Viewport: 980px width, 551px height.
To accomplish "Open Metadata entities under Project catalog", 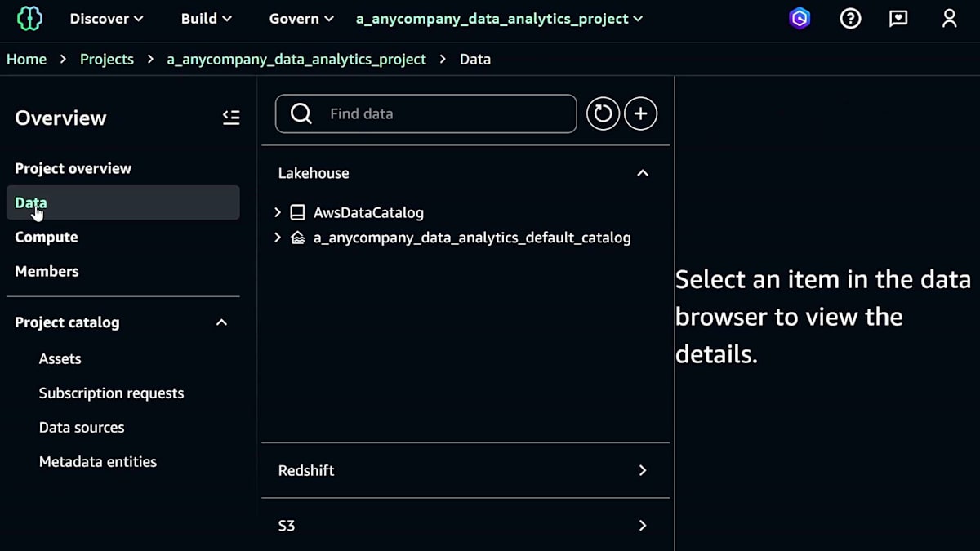I will 98,461.
